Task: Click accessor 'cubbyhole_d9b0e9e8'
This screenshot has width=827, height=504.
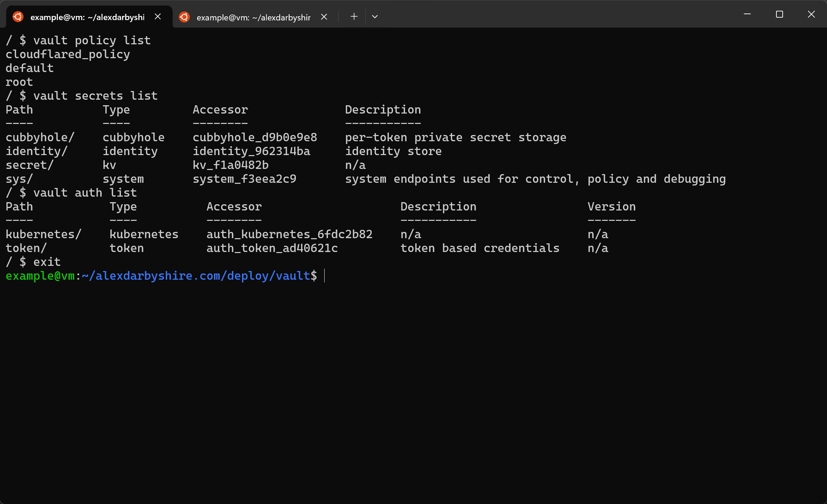Action: pyautogui.click(x=255, y=137)
